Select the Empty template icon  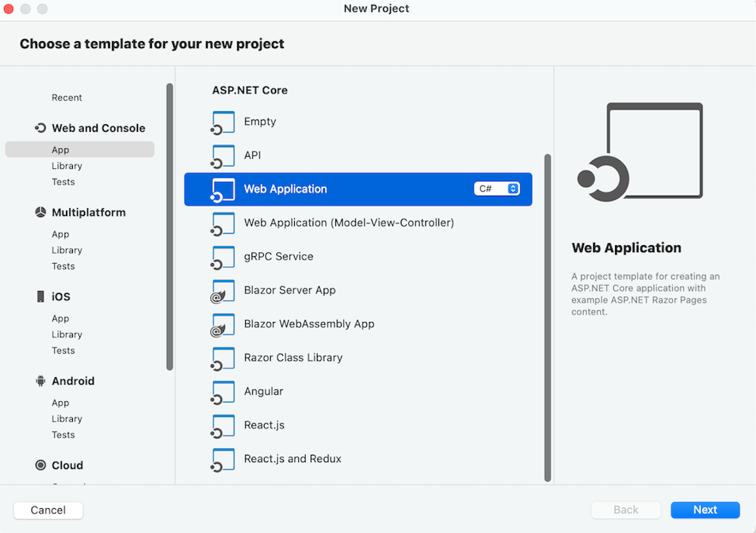223,122
